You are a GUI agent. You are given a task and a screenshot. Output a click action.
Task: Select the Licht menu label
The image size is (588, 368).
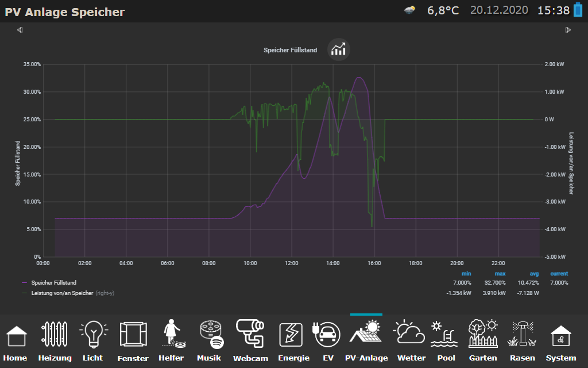[x=92, y=358]
